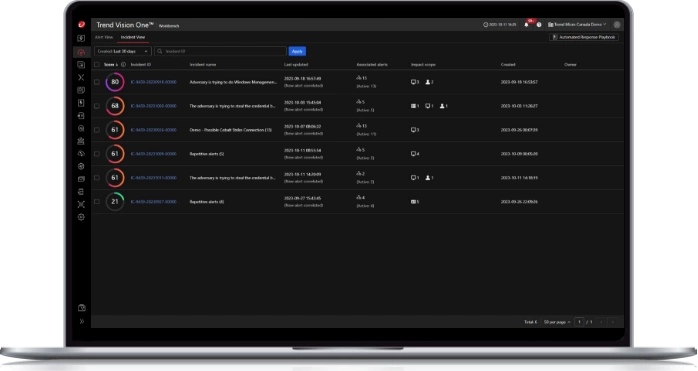Focus the Incident ID search field
Screen dimensions: 698x371
[x=220, y=51]
